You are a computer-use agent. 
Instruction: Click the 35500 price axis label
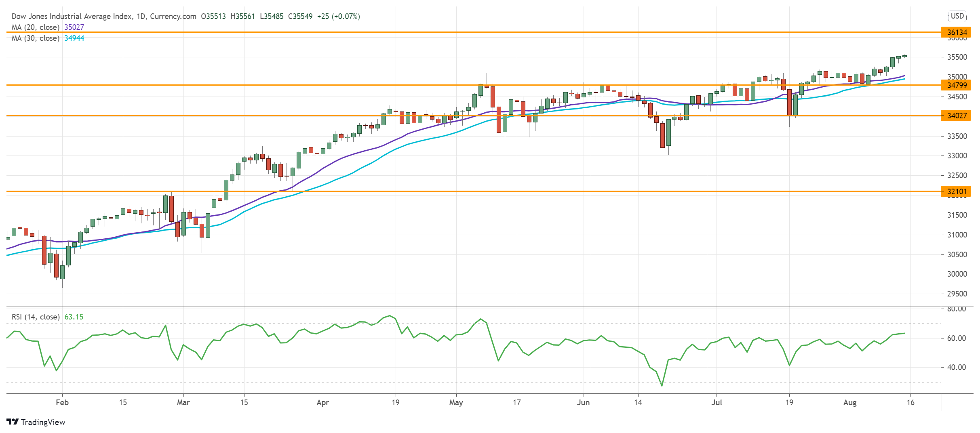957,57
